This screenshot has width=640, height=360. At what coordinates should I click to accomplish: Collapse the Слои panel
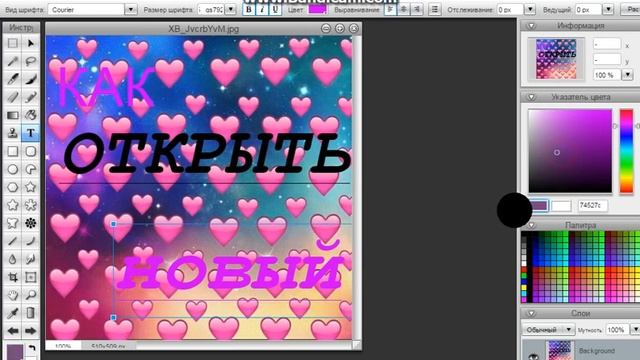click(x=531, y=313)
